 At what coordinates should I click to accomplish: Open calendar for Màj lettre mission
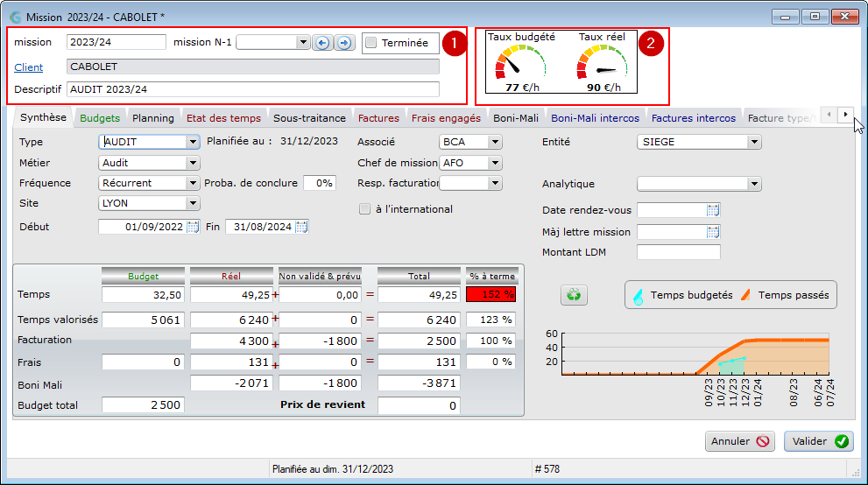[x=713, y=232]
